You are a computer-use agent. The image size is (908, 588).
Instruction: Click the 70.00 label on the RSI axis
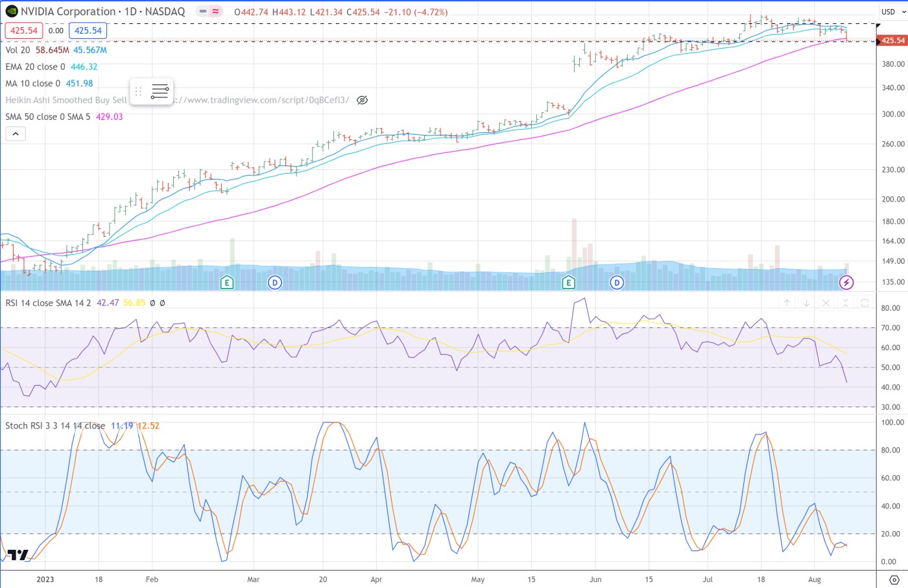click(x=890, y=328)
